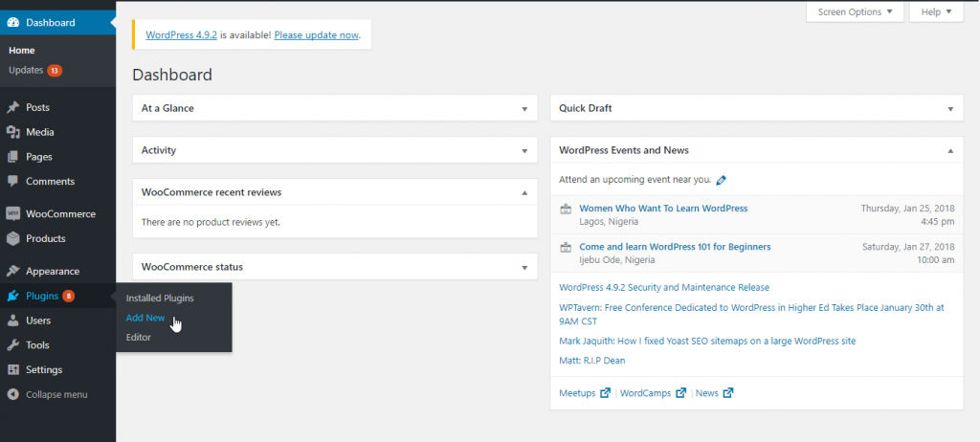Open the Help dropdown tab
The height and width of the screenshot is (442, 980).
tap(936, 11)
